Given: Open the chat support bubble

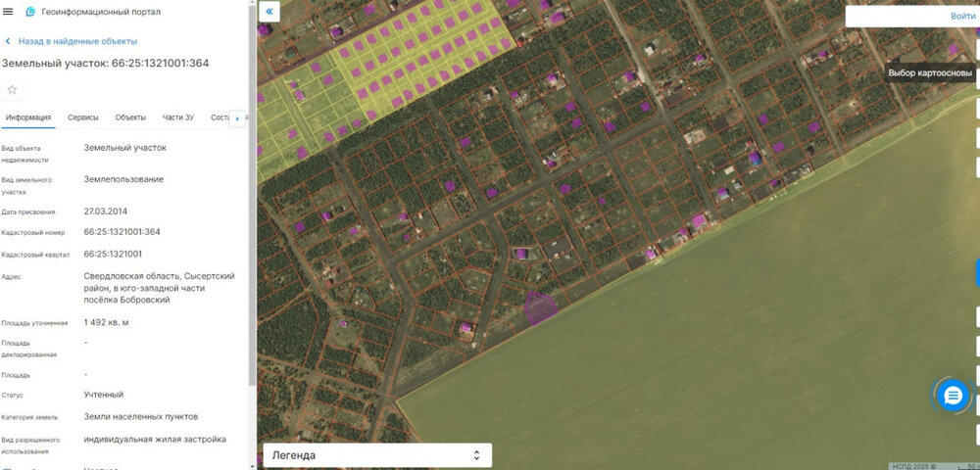Looking at the screenshot, I should (953, 396).
